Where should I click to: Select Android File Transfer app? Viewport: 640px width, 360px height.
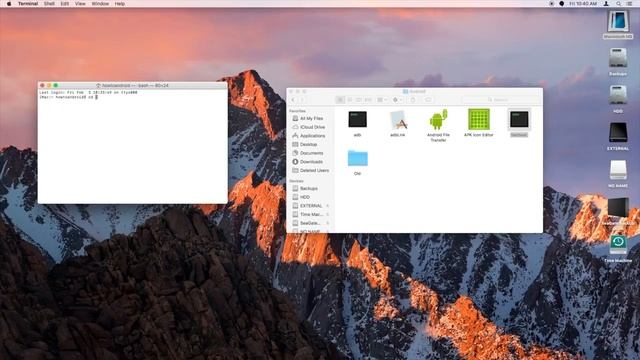click(438, 125)
